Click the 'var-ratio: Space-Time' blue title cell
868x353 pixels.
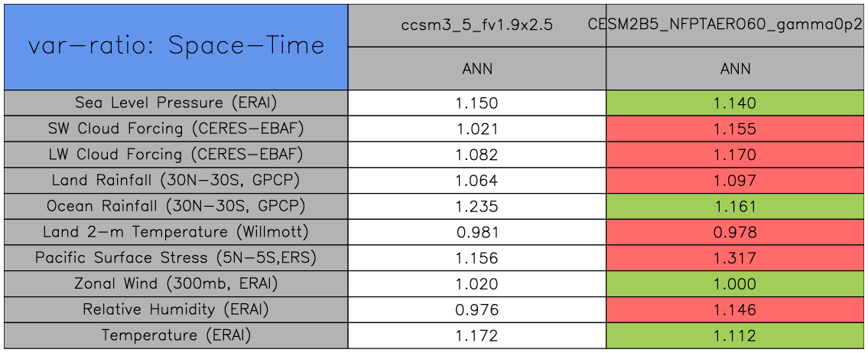176,46
